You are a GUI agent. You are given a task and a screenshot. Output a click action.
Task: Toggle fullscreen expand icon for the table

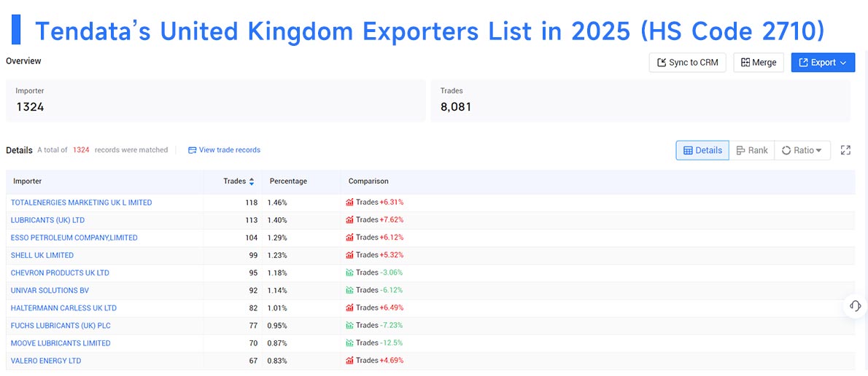point(845,150)
